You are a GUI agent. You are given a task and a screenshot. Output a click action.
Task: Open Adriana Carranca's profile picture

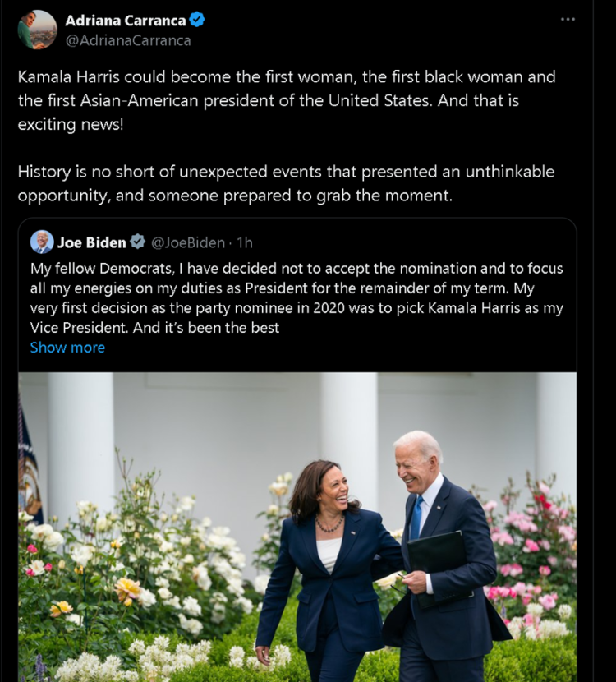point(37,30)
